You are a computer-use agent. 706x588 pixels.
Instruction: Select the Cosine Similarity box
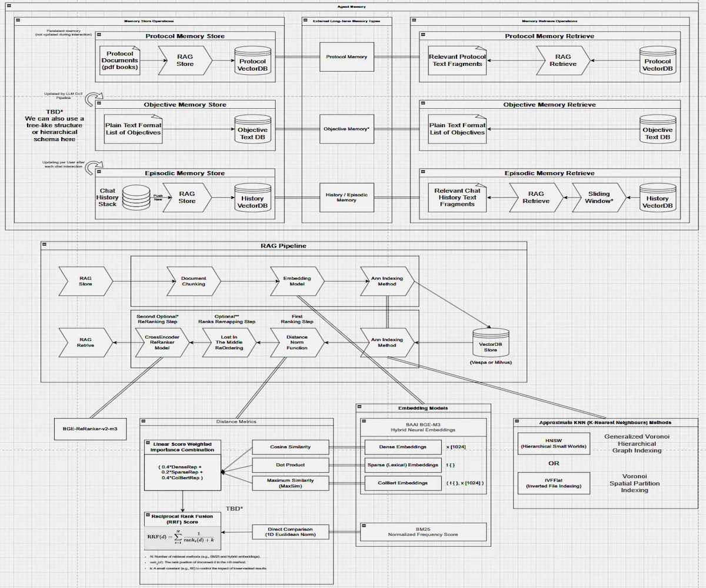(289, 447)
